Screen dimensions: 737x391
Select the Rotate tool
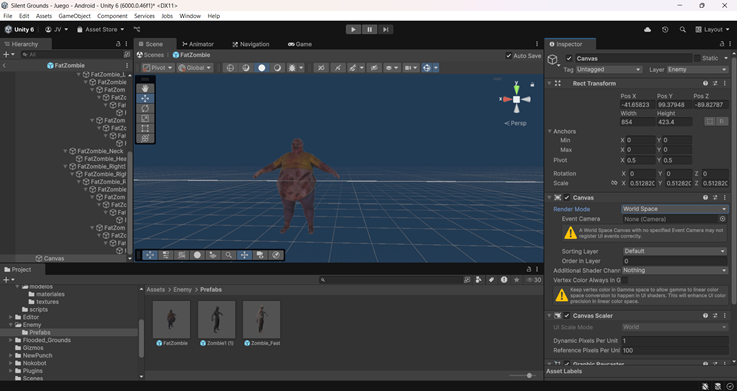(145, 109)
